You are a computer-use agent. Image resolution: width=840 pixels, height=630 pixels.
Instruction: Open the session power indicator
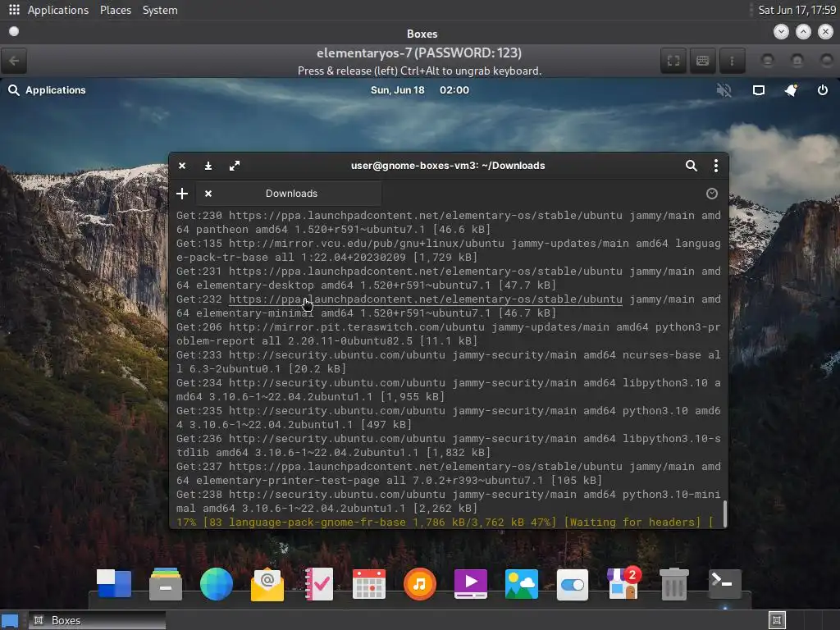[822, 90]
